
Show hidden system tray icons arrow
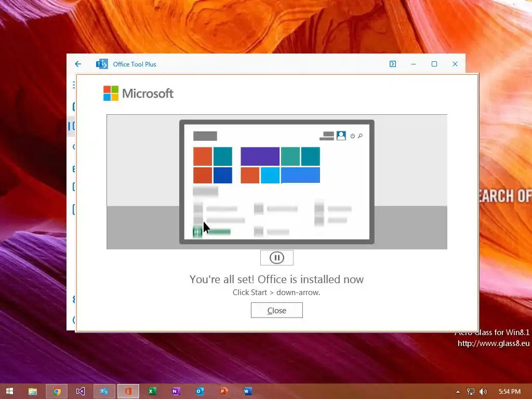(458, 392)
